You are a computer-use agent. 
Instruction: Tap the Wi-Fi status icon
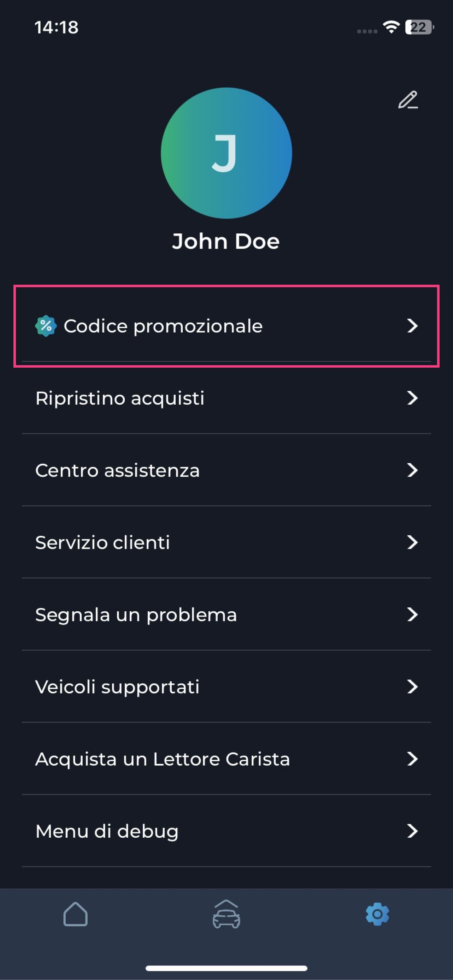pos(391,28)
